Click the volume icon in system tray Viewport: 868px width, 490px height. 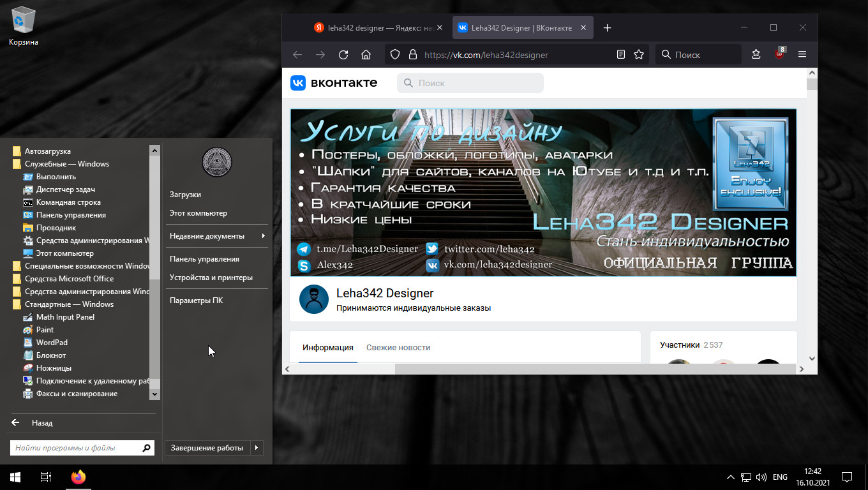[761, 477]
